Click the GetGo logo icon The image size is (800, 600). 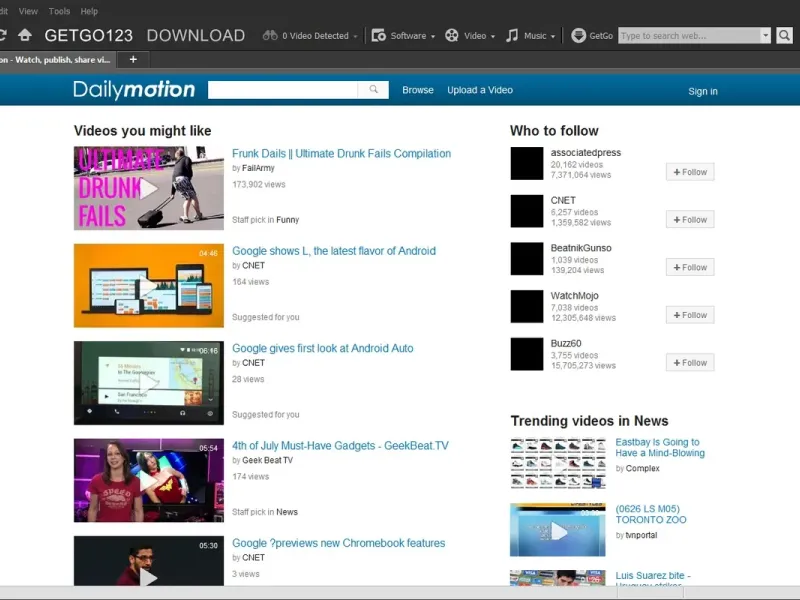click(578, 36)
